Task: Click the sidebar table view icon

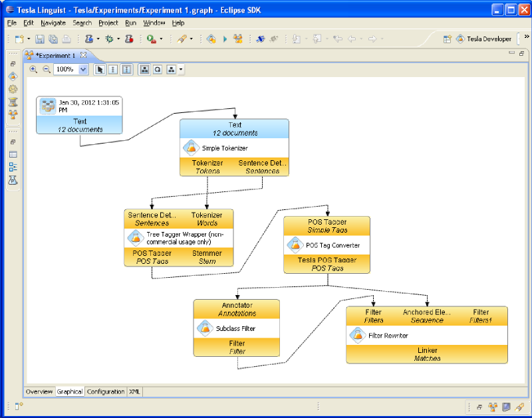Action: coord(13,154)
